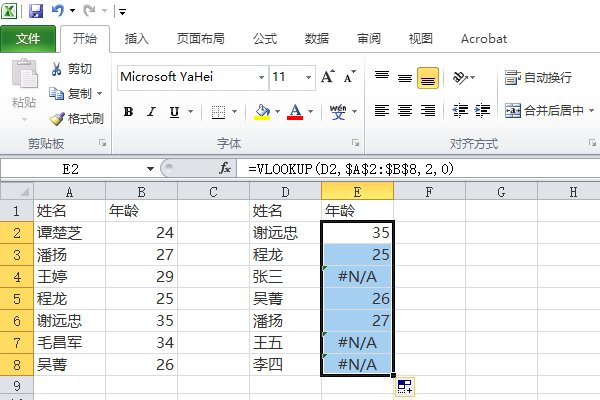Switch to the 视图 ribbon tab
The height and width of the screenshot is (400, 600).
421,39
